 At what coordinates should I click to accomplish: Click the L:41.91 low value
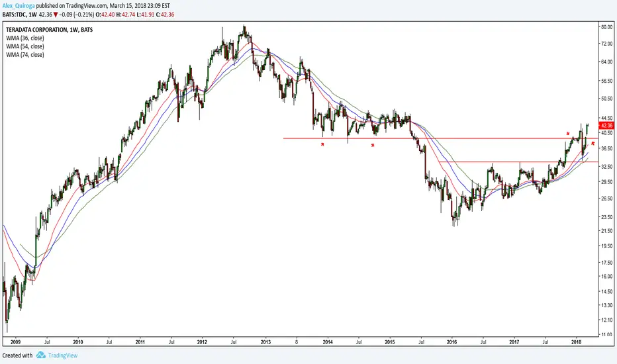pyautogui.click(x=145, y=15)
